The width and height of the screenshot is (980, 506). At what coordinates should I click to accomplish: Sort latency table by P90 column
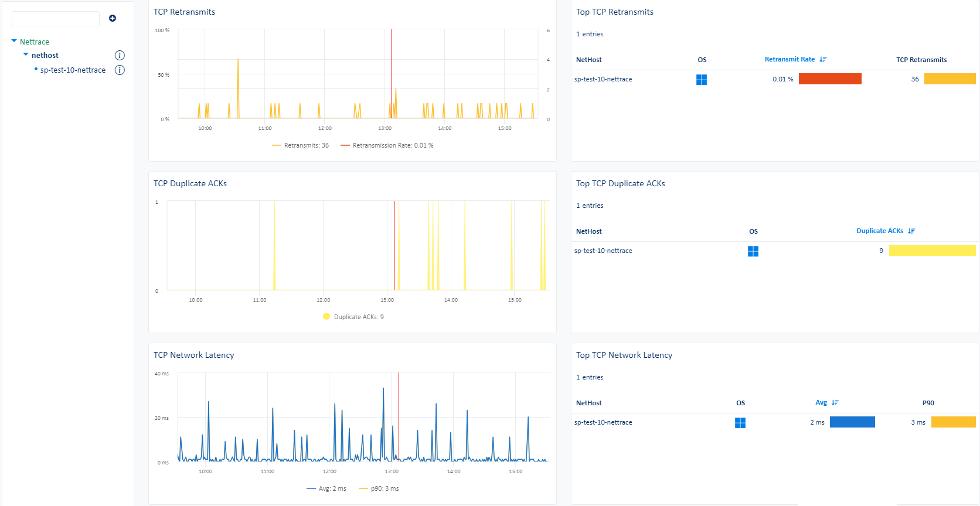928,403
